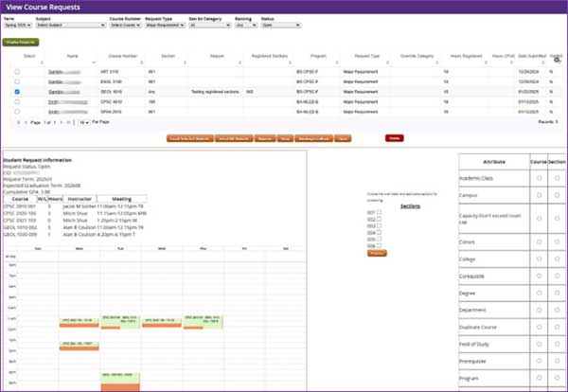The height and width of the screenshot is (392, 568).
Task: Sort by the Section column arrows
Action: (185, 62)
